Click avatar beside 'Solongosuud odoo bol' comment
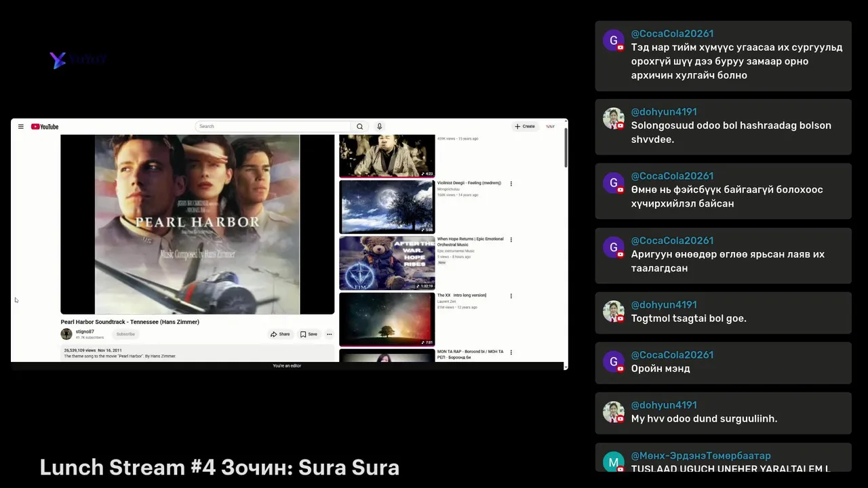 [614, 119]
